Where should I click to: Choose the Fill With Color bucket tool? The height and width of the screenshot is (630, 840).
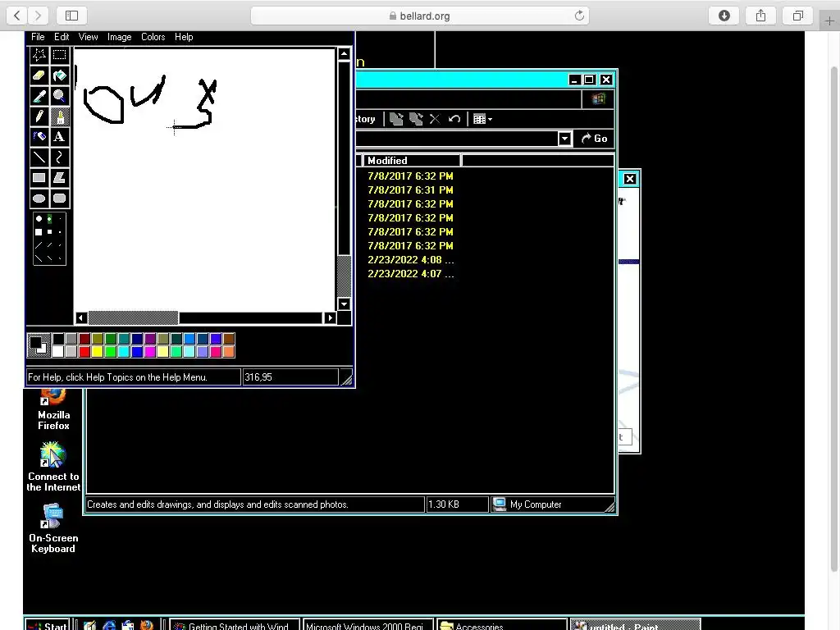coord(59,75)
